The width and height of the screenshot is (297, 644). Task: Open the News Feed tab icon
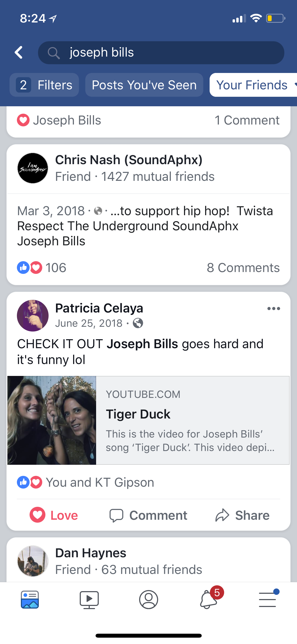[x=30, y=599]
